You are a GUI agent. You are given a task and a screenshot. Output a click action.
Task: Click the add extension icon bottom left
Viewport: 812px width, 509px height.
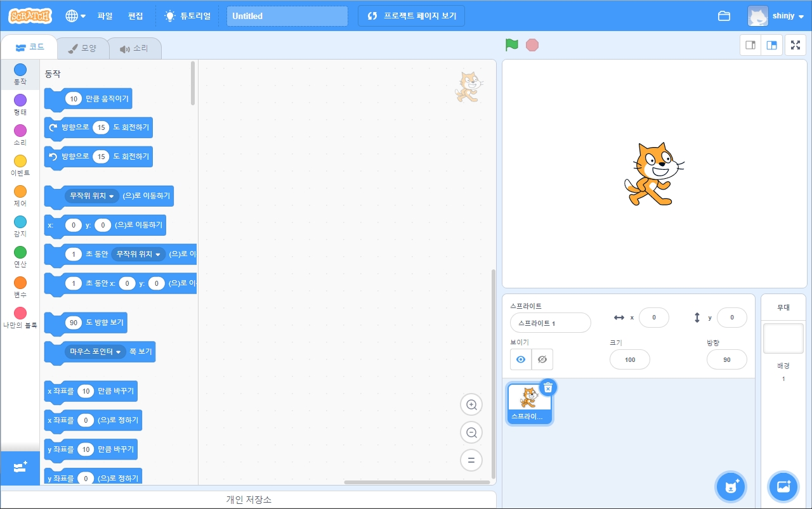click(x=20, y=468)
